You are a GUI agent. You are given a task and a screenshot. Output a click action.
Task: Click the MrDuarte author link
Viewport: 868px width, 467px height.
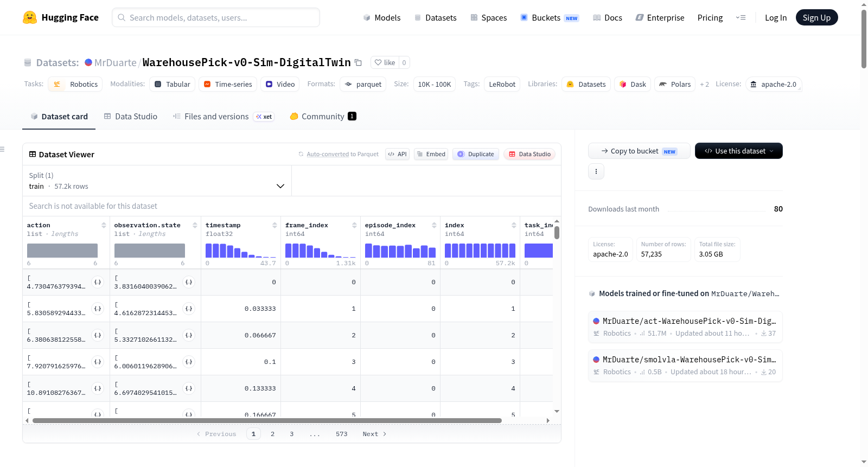[116, 62]
